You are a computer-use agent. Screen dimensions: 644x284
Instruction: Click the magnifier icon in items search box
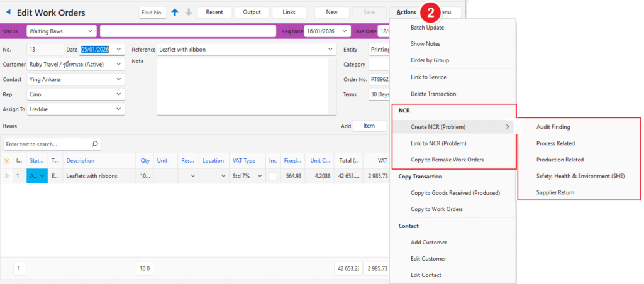click(95, 144)
